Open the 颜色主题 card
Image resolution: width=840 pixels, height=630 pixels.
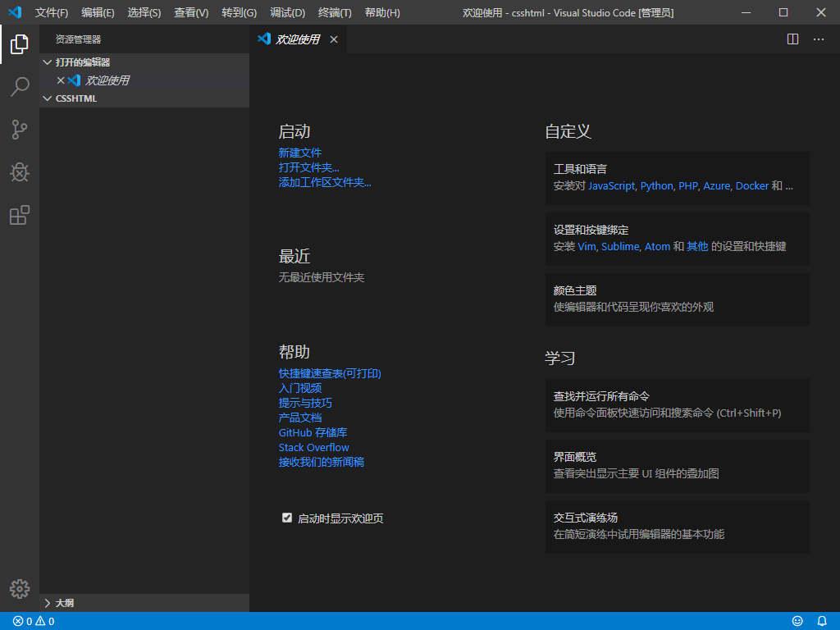click(677, 299)
